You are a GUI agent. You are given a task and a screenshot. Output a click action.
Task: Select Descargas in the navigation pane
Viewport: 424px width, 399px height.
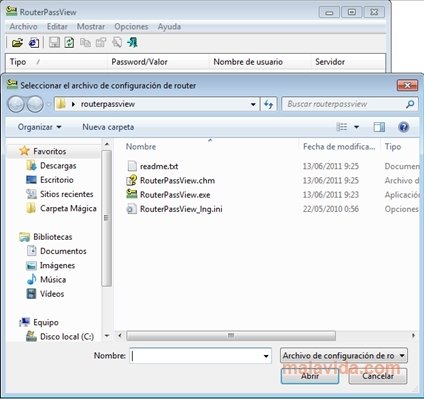click(58, 166)
